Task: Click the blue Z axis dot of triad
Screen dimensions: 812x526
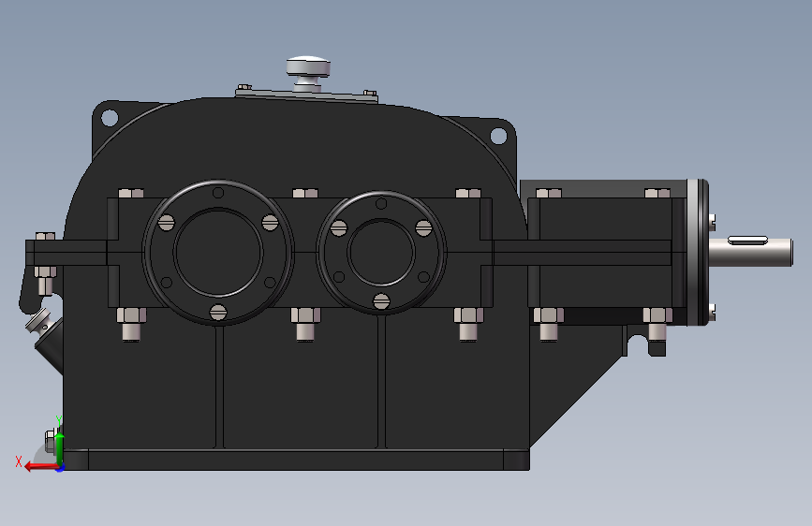Action: point(60,469)
